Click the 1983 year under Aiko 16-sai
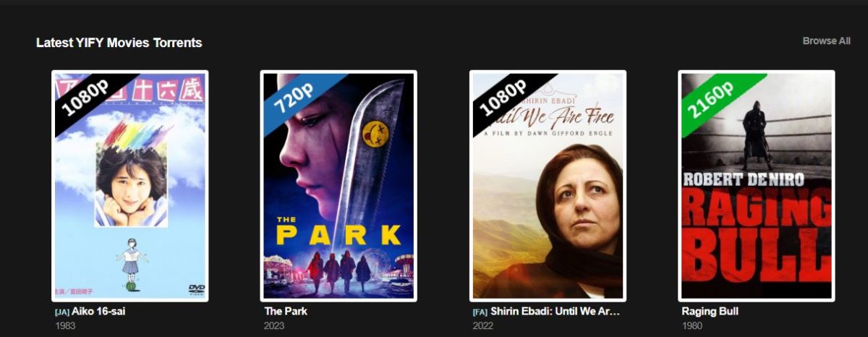Image resolution: width=868 pixels, height=337 pixels. 65,326
